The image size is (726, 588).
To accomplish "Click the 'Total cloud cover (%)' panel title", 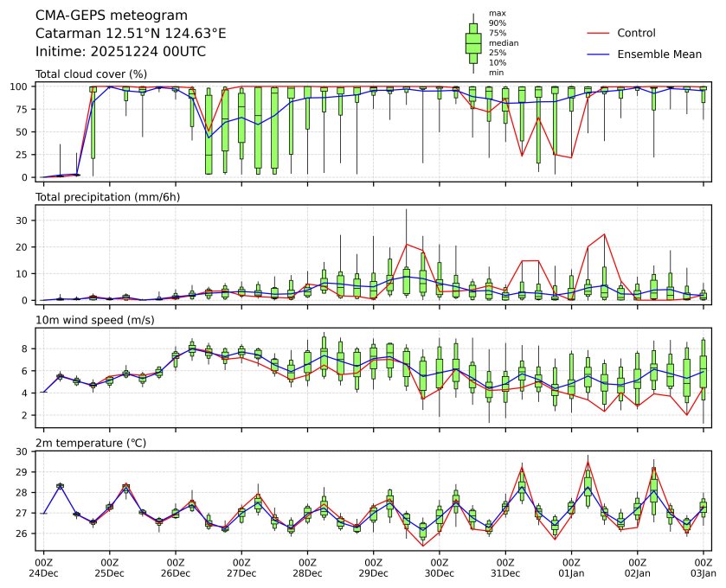I will (91, 74).
